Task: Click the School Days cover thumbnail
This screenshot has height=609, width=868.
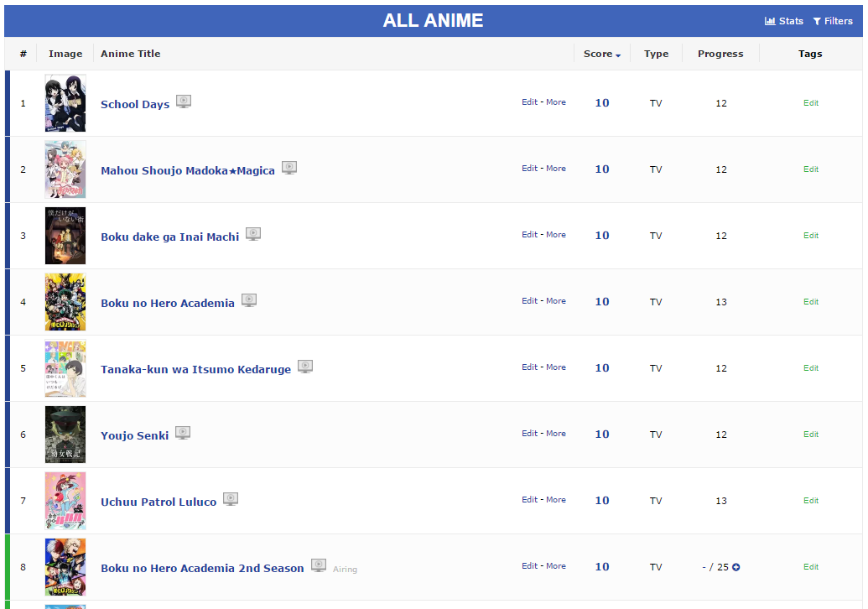Action: point(65,103)
